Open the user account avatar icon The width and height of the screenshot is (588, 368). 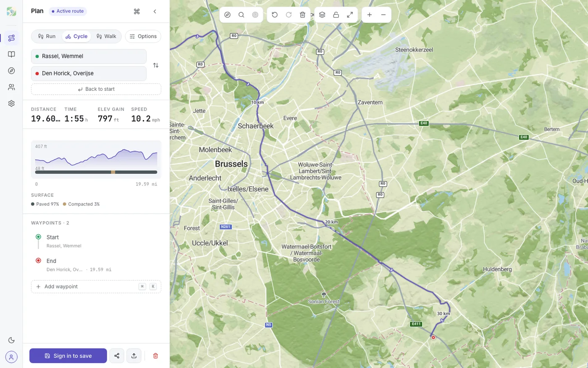(x=11, y=357)
